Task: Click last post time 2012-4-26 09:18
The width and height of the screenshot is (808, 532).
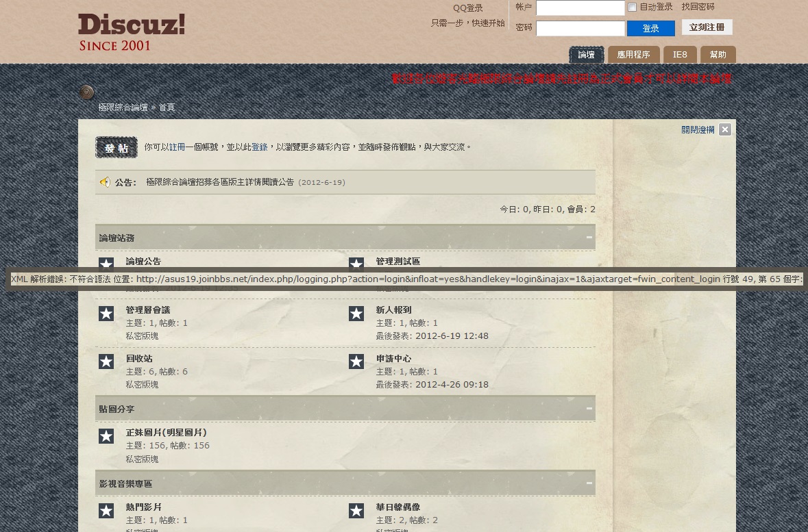Action: 452,384
